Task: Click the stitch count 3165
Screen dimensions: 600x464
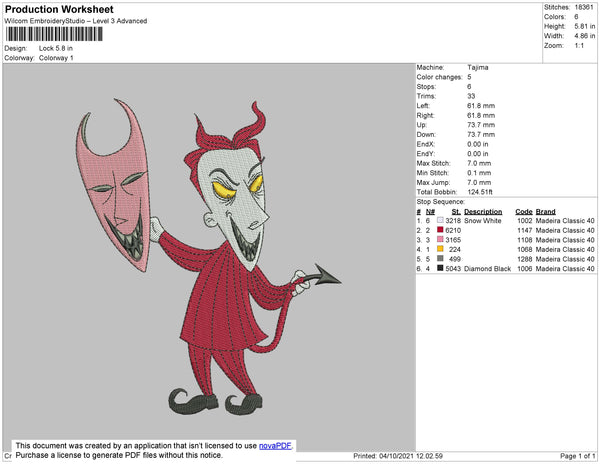Action: tap(453, 240)
